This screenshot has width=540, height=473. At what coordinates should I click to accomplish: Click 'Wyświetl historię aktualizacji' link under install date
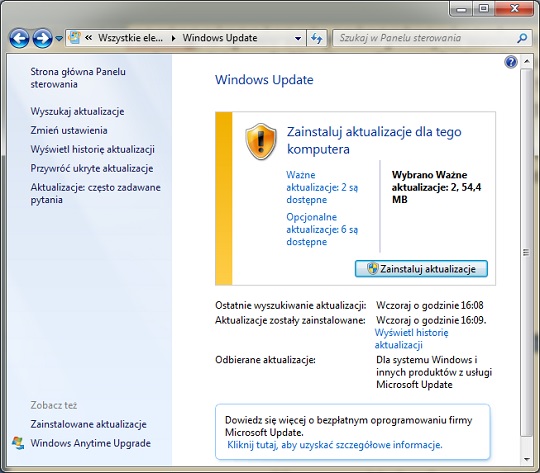pyautogui.click(x=412, y=339)
